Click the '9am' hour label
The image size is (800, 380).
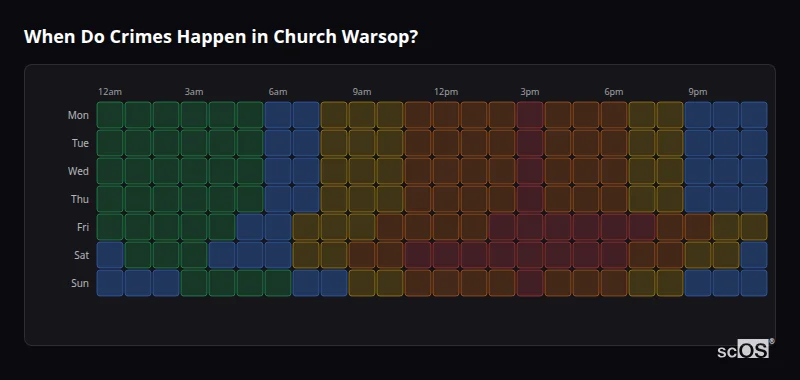click(x=362, y=92)
